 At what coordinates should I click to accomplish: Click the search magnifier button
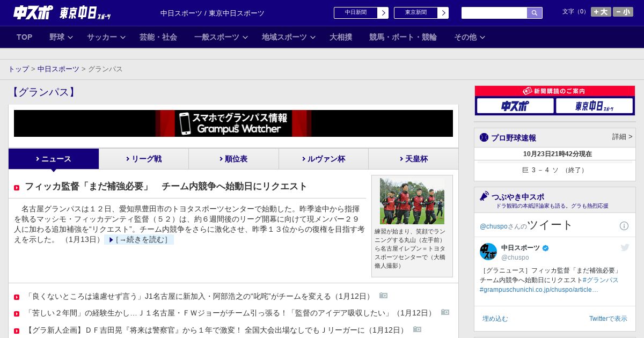coord(535,13)
